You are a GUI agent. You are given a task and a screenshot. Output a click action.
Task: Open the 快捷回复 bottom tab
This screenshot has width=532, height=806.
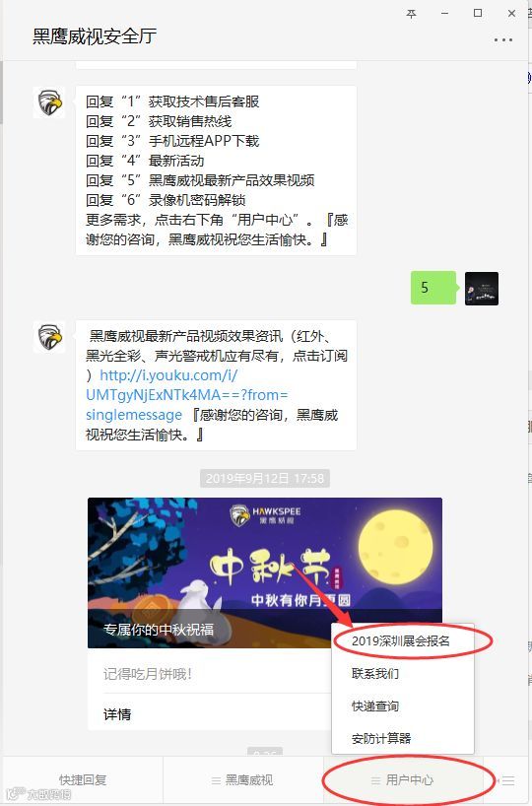[83, 780]
